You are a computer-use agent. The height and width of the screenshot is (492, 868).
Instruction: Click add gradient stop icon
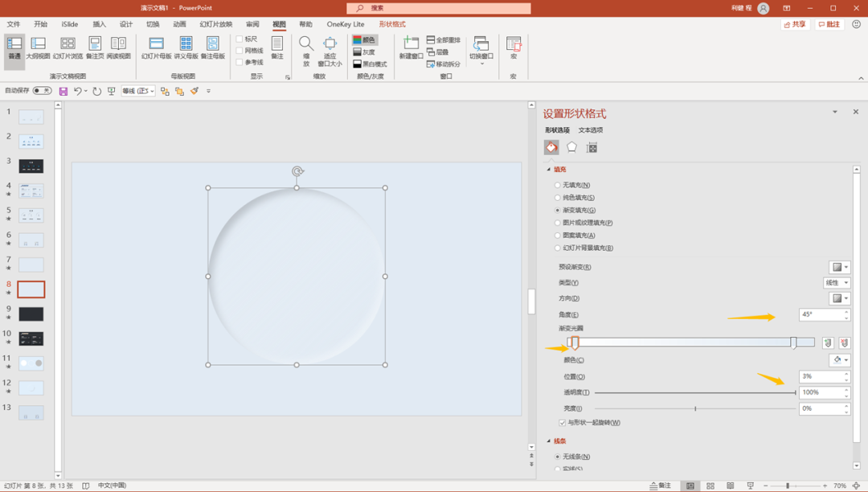coord(828,342)
